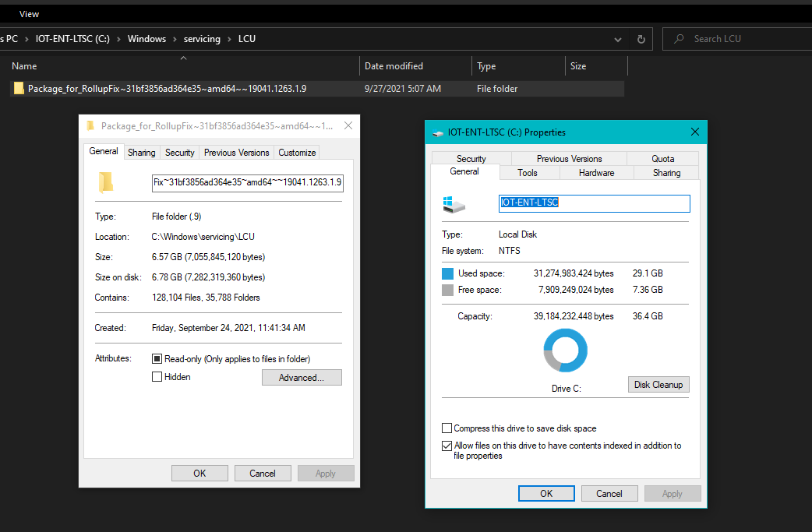Click the refresh icon in address bar
Image resolution: width=812 pixels, height=532 pixels.
(641, 39)
